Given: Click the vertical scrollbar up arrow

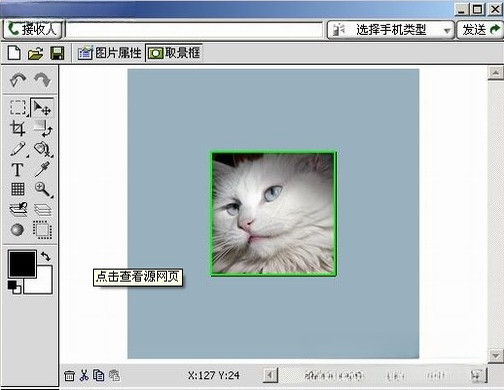Looking at the screenshot, I should coord(496,73).
